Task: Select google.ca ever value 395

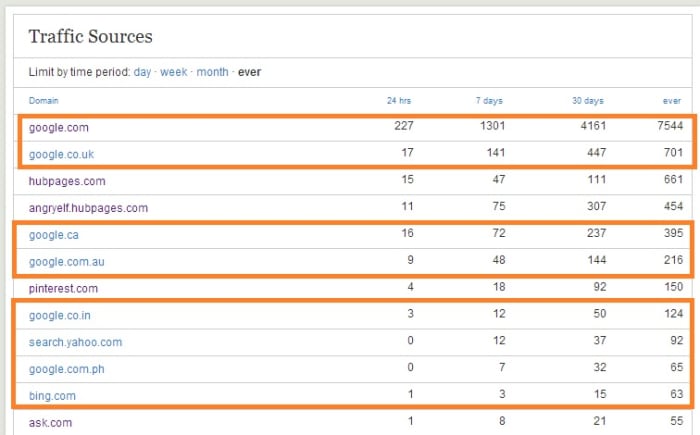Action: 673,233
